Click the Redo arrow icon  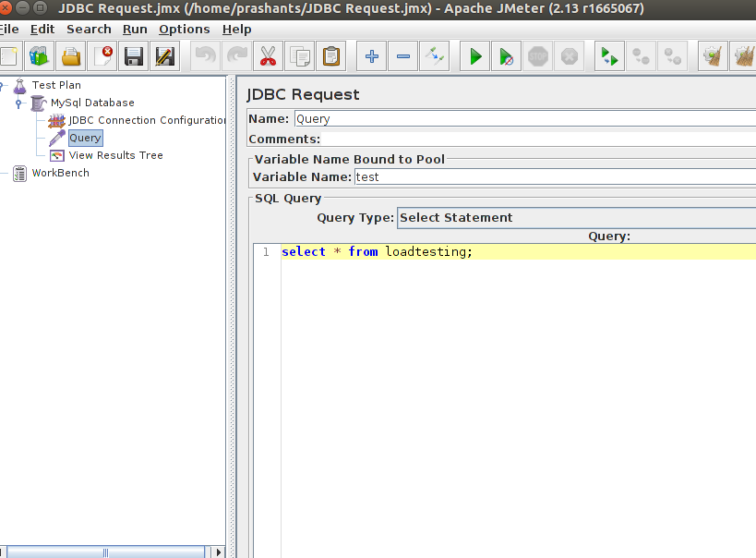236,56
